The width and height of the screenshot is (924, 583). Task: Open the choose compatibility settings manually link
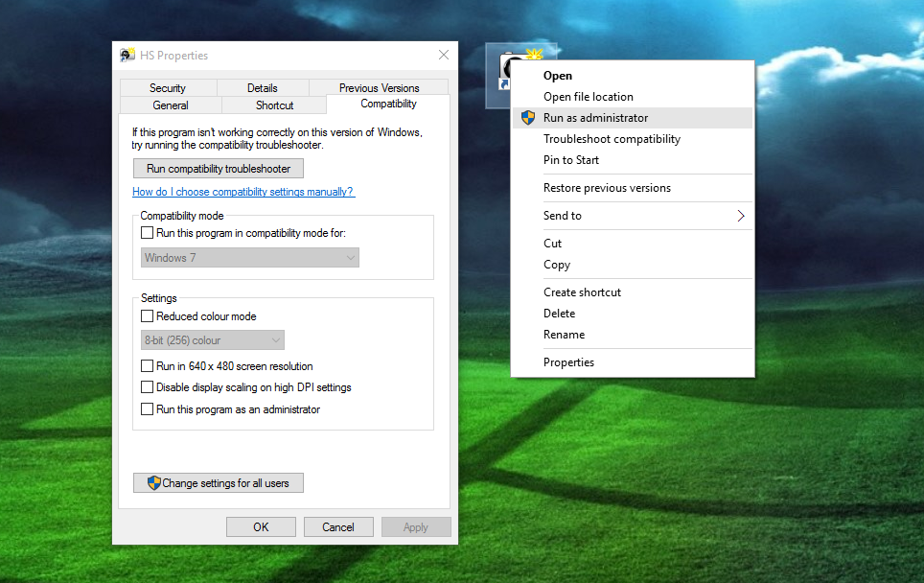(x=243, y=192)
